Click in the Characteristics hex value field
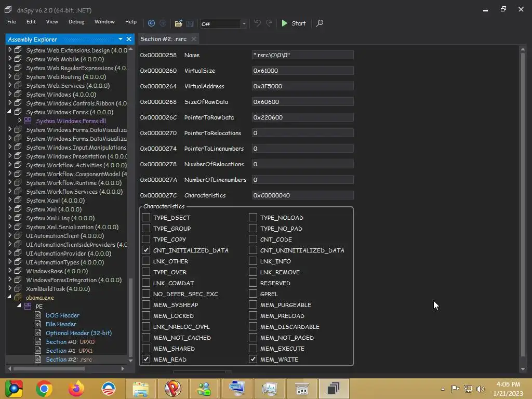The height and width of the screenshot is (399, 532). [x=303, y=195]
